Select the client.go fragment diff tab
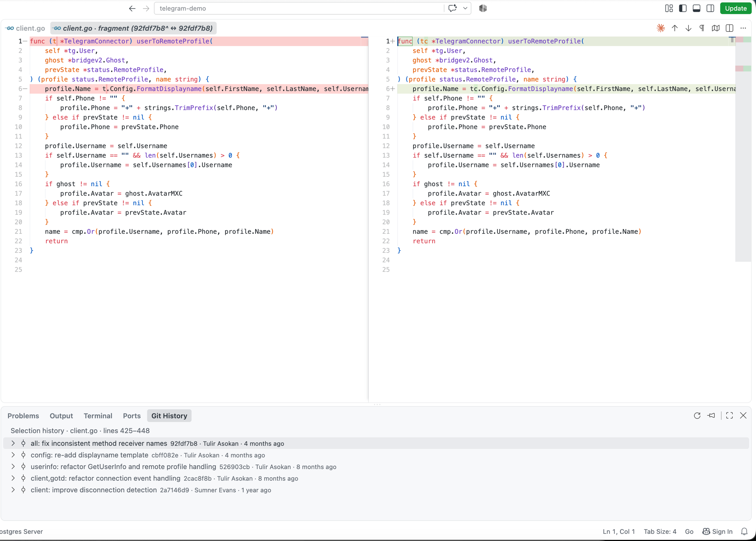The width and height of the screenshot is (756, 541). [133, 28]
